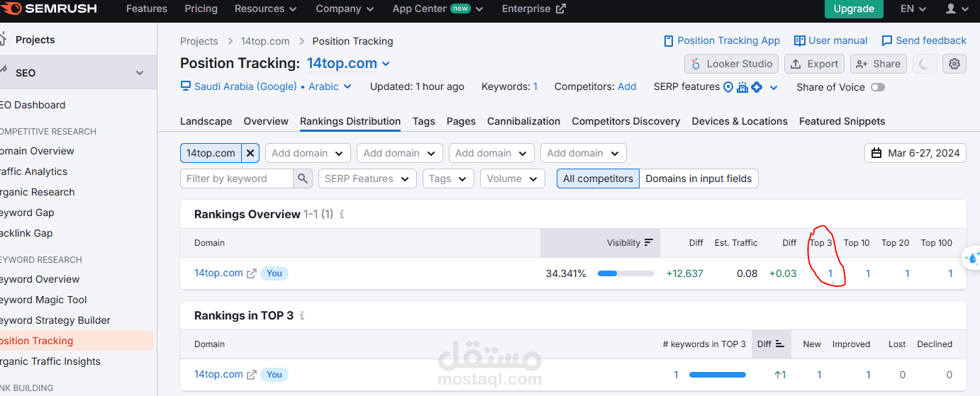Screen dimensions: 980x396
Task: Click the Add competitors link
Action: 627,86
